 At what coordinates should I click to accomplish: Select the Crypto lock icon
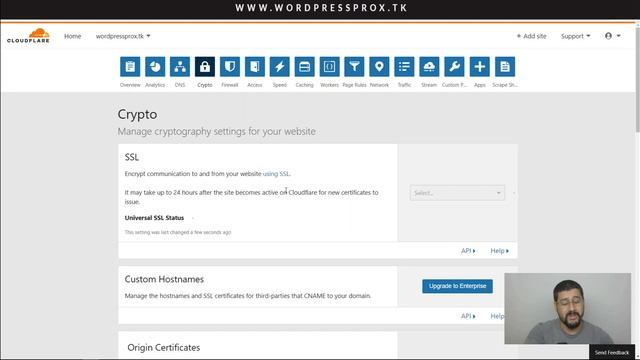[x=205, y=67]
